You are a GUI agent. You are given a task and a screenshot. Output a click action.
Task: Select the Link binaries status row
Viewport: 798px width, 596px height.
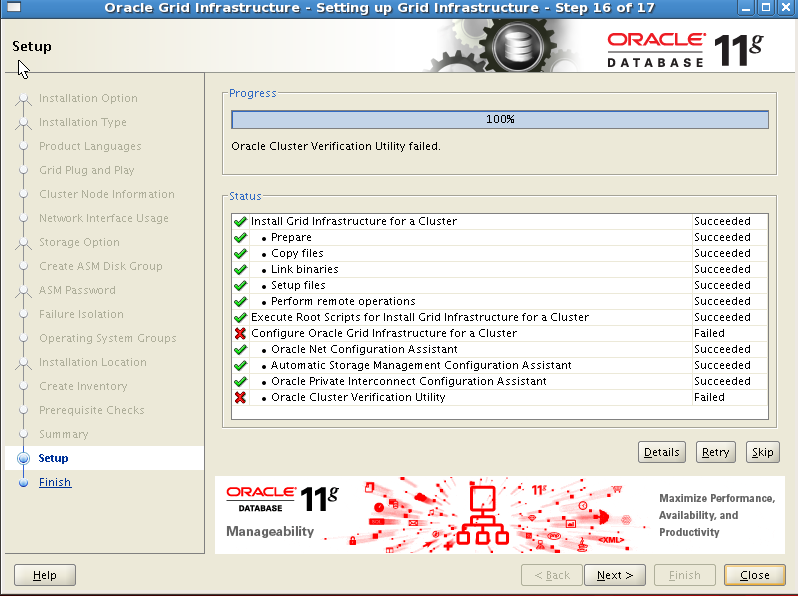tap(500, 269)
